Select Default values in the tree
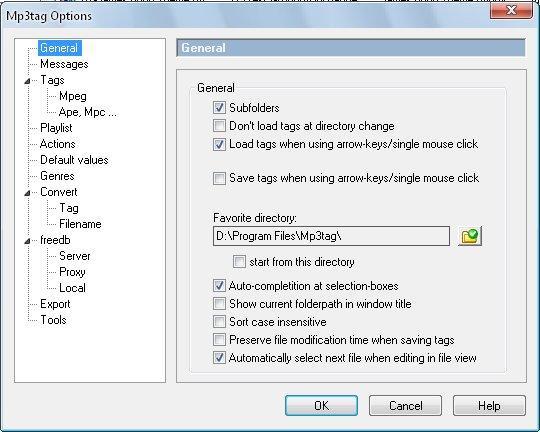The height and width of the screenshot is (432, 540). [x=74, y=160]
